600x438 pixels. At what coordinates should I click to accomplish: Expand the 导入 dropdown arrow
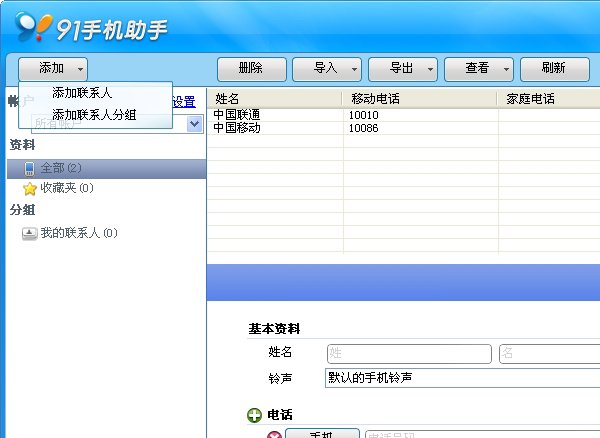coord(354,70)
